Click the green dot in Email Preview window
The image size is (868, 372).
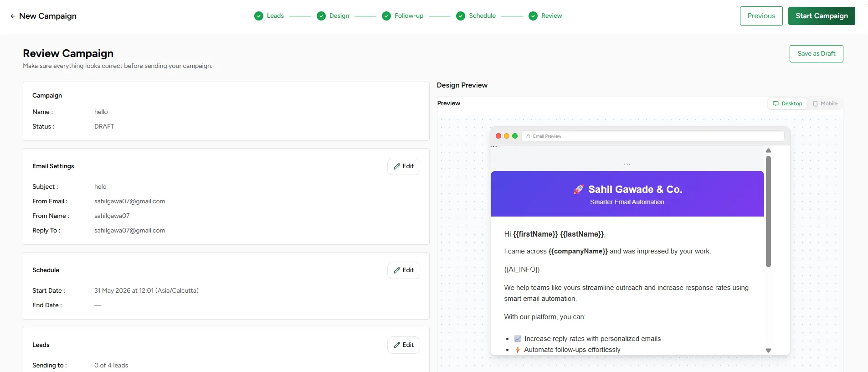tap(515, 136)
